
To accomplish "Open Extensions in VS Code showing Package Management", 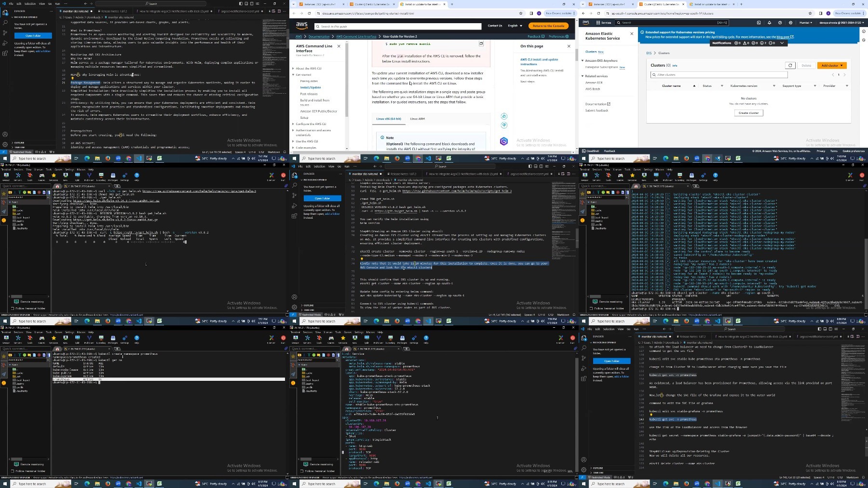I will tap(5, 53).
